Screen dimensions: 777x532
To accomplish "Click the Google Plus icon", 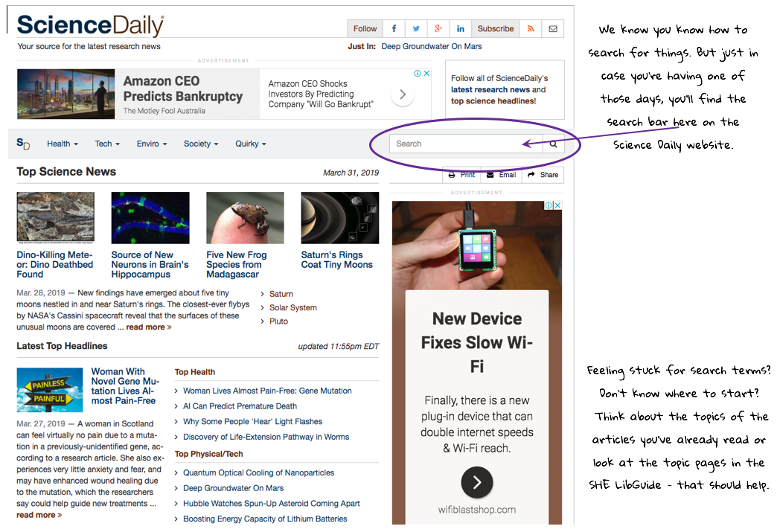I will click(x=438, y=29).
